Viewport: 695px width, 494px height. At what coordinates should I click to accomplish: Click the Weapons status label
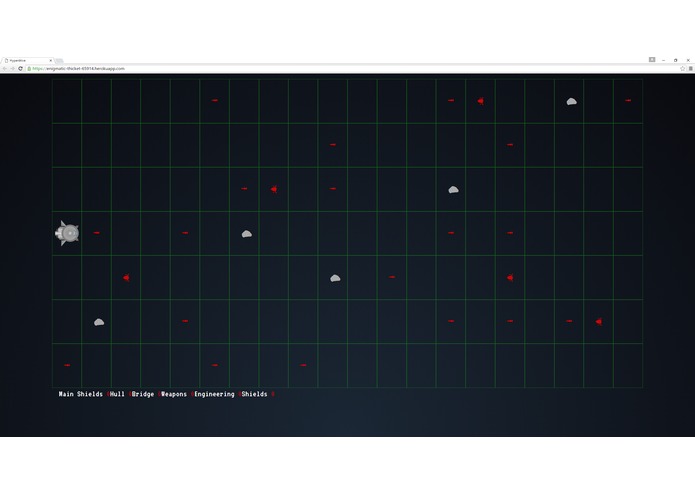(174, 394)
